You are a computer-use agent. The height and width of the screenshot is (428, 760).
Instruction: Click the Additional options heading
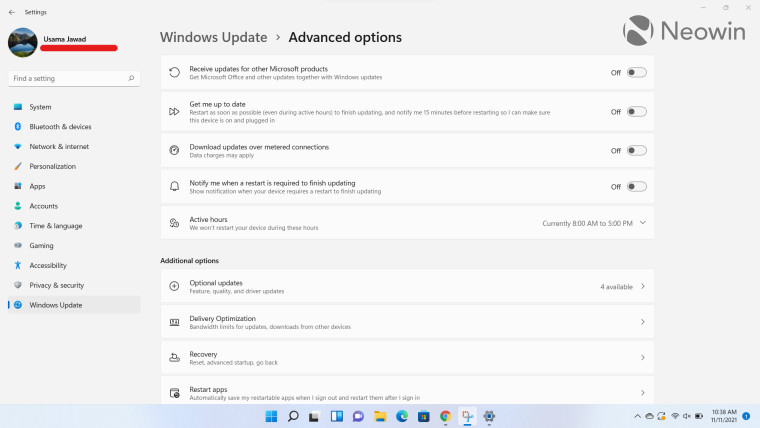tap(190, 261)
